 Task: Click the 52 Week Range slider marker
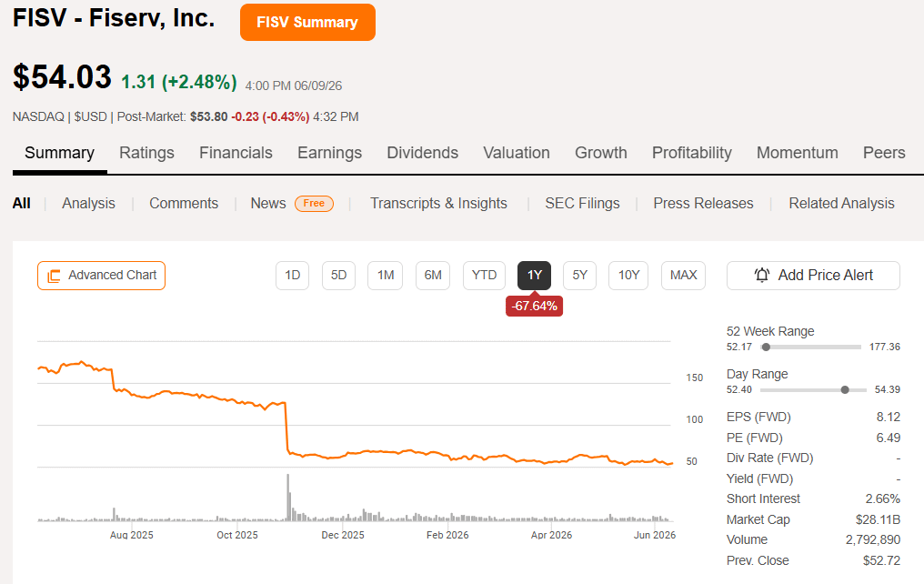click(766, 347)
